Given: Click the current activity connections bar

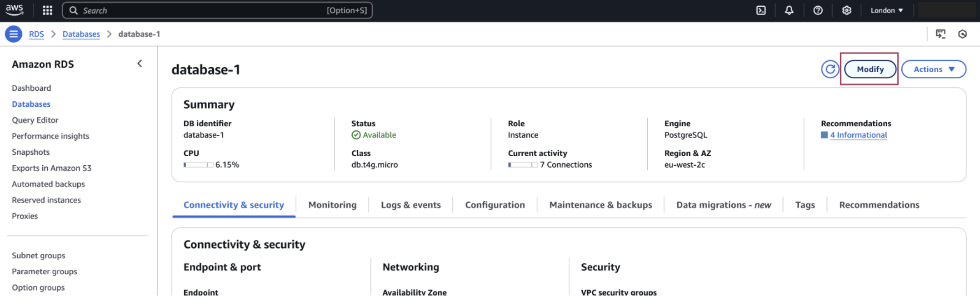Looking at the screenshot, I should [523, 165].
